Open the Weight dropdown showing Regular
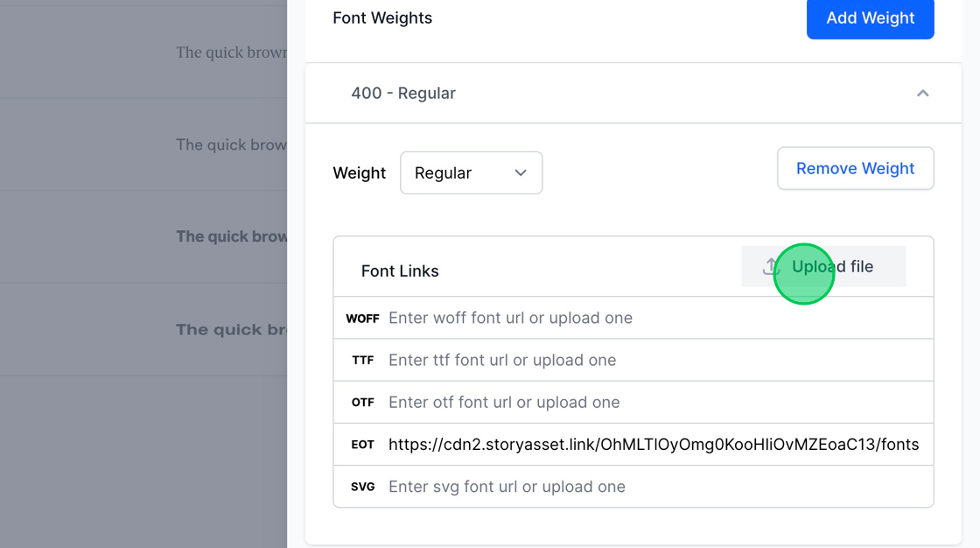980x548 pixels. point(472,172)
